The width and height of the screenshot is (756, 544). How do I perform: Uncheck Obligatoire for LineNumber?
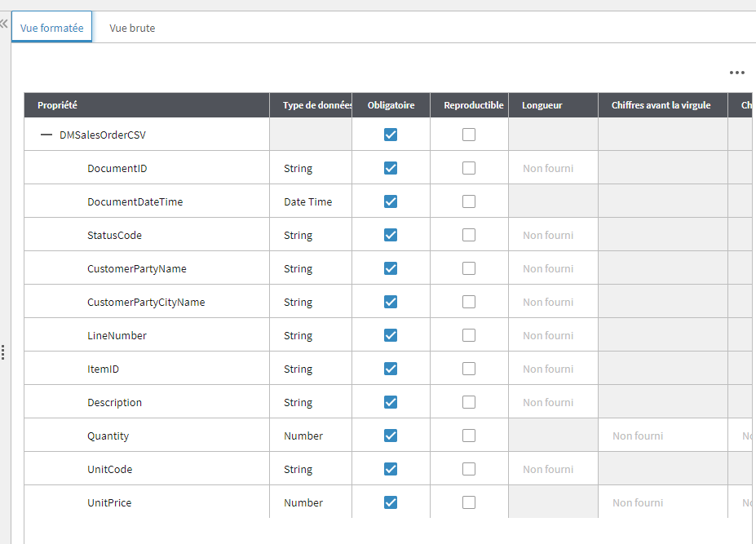[x=391, y=335]
